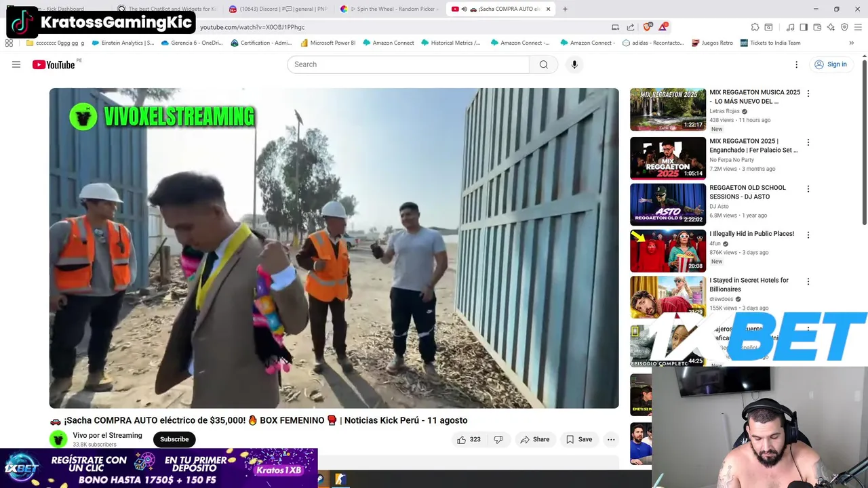Open more actions below the video
The image size is (868, 488).
coord(611,439)
